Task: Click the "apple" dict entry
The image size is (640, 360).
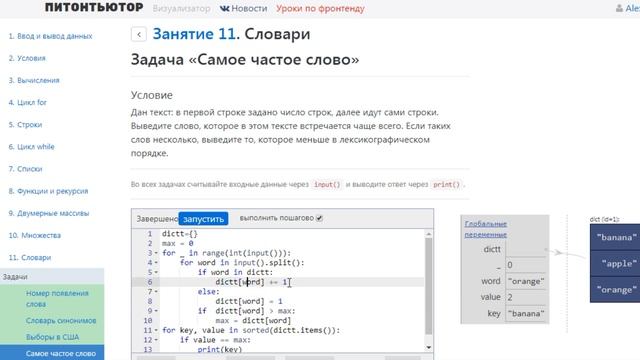Action: tap(616, 263)
